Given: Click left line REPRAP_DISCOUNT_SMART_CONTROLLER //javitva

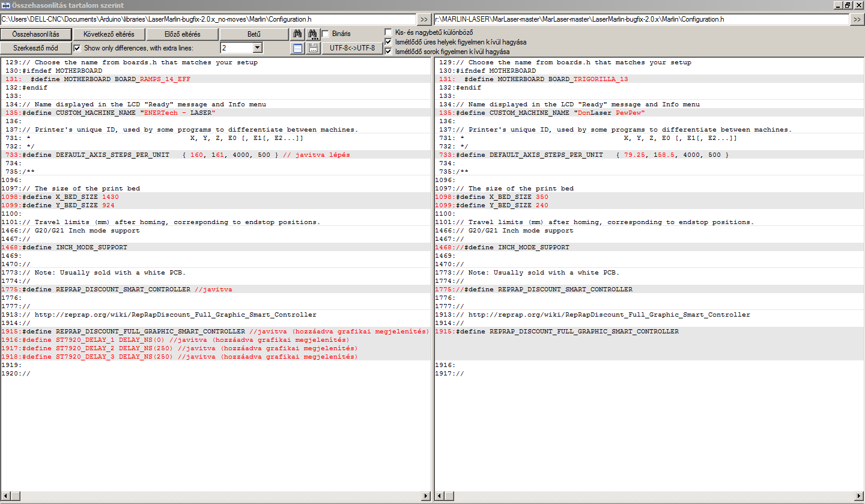Looking at the screenshot, I should [216, 289].
